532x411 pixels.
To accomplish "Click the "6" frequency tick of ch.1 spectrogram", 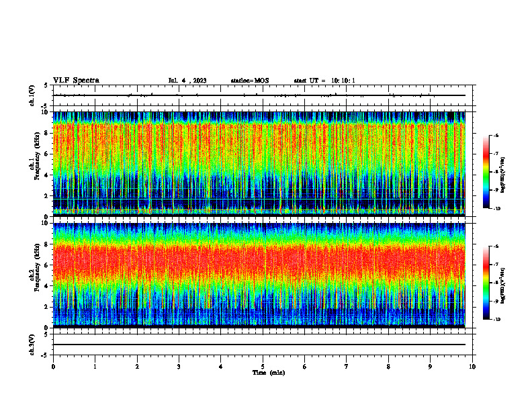I will (x=47, y=154).
